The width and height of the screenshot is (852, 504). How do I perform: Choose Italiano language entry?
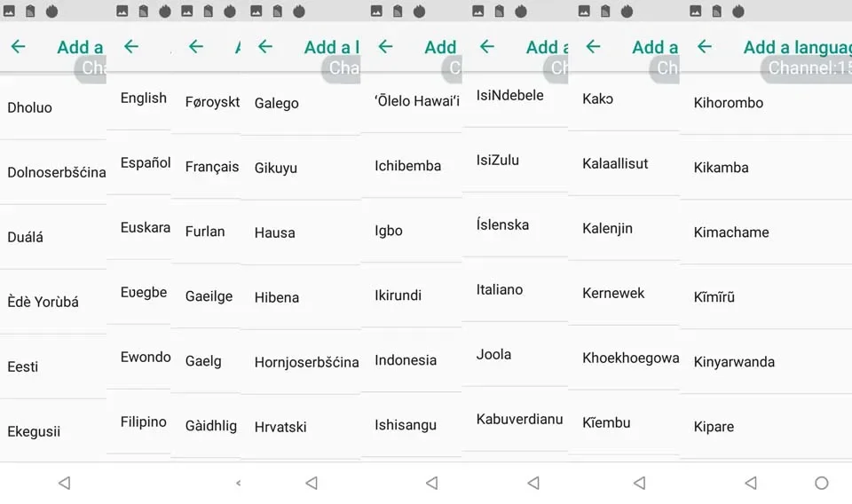click(515, 289)
